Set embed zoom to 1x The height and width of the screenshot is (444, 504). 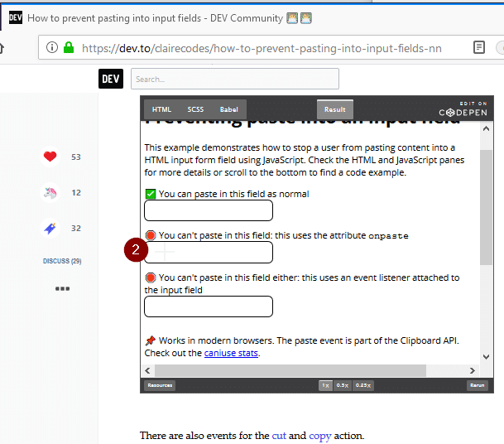coord(325,385)
